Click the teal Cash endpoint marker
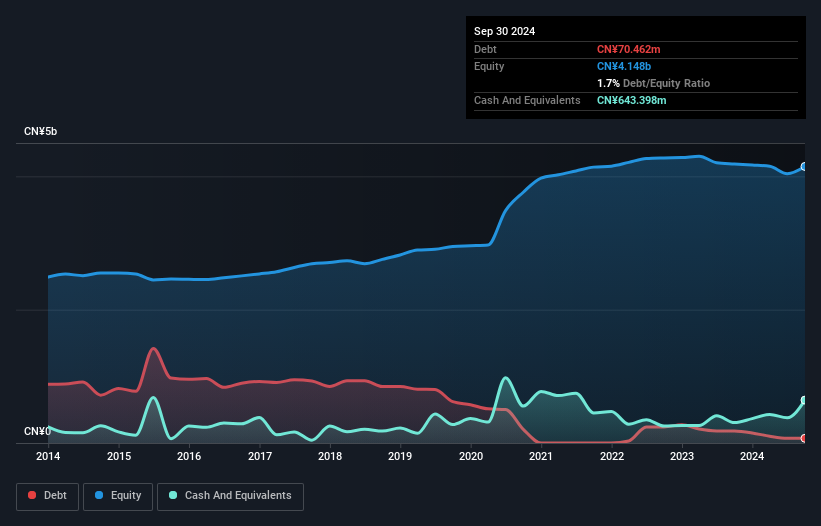 pos(803,401)
